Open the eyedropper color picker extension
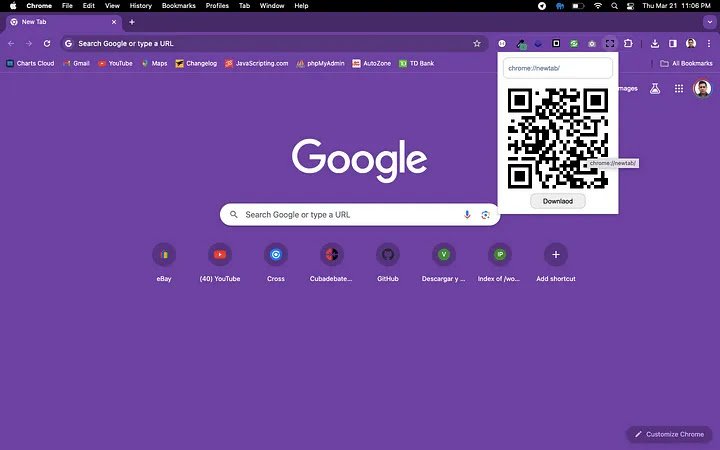The height and width of the screenshot is (450, 720). pos(521,44)
